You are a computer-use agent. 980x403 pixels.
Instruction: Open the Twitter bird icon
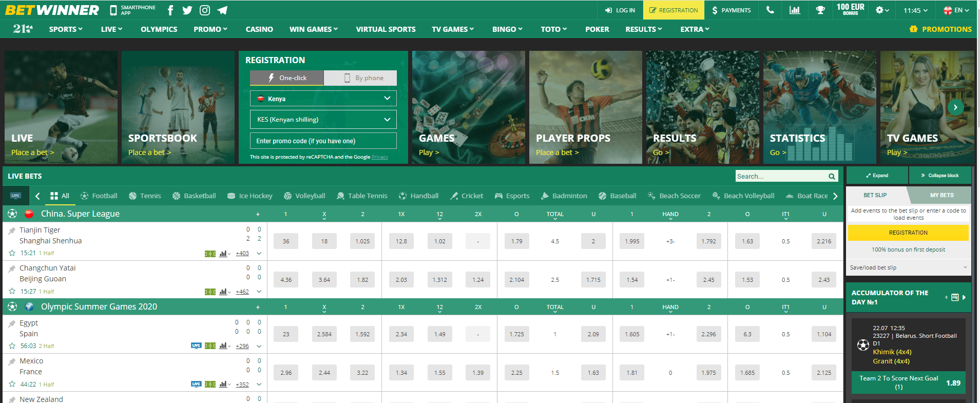pyautogui.click(x=187, y=10)
